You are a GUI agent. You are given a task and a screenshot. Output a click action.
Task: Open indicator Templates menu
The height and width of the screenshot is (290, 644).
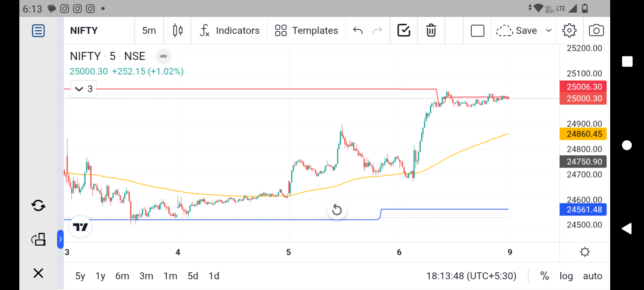[x=306, y=31]
